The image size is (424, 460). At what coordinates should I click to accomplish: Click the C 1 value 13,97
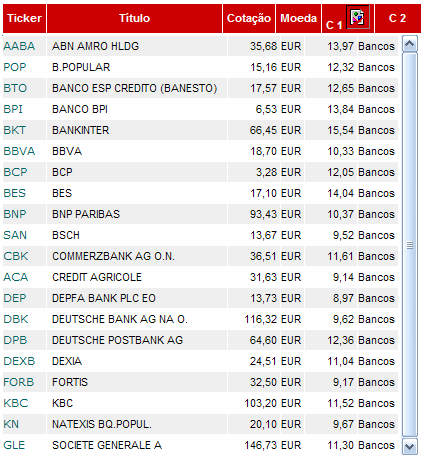(x=340, y=46)
